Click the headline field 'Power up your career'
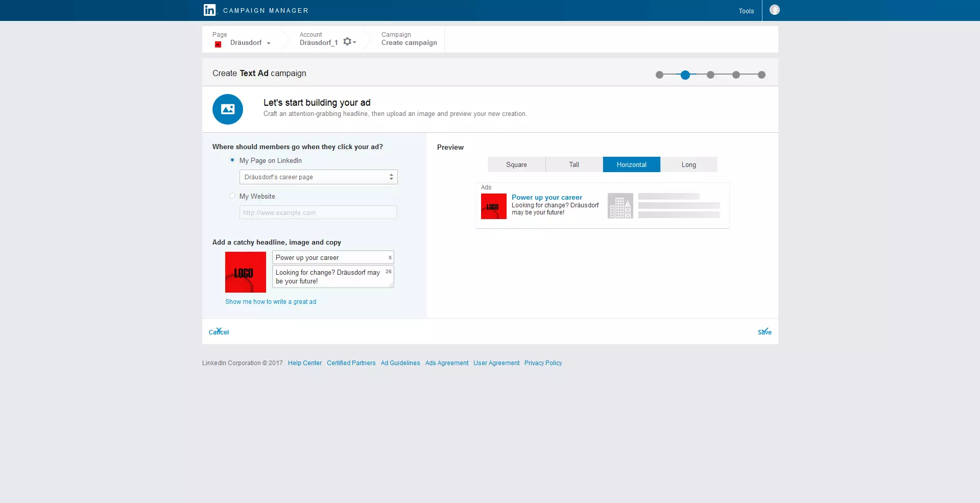980x503 pixels. point(333,257)
